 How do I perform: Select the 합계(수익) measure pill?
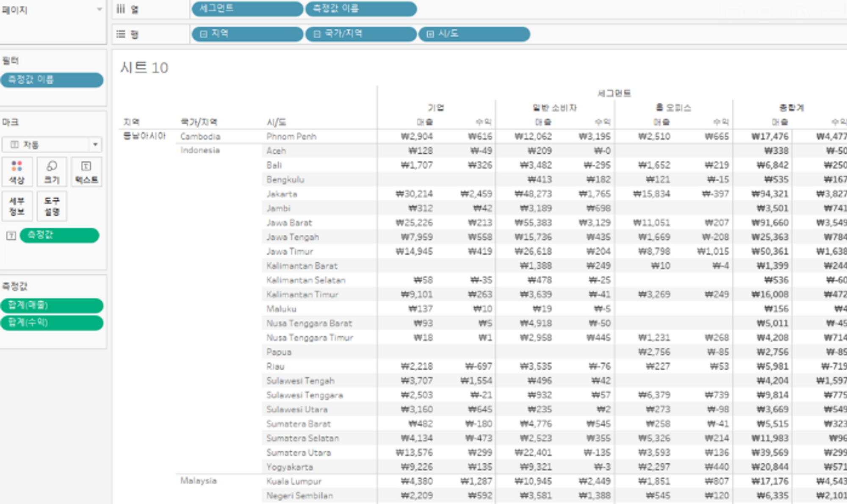tap(52, 323)
